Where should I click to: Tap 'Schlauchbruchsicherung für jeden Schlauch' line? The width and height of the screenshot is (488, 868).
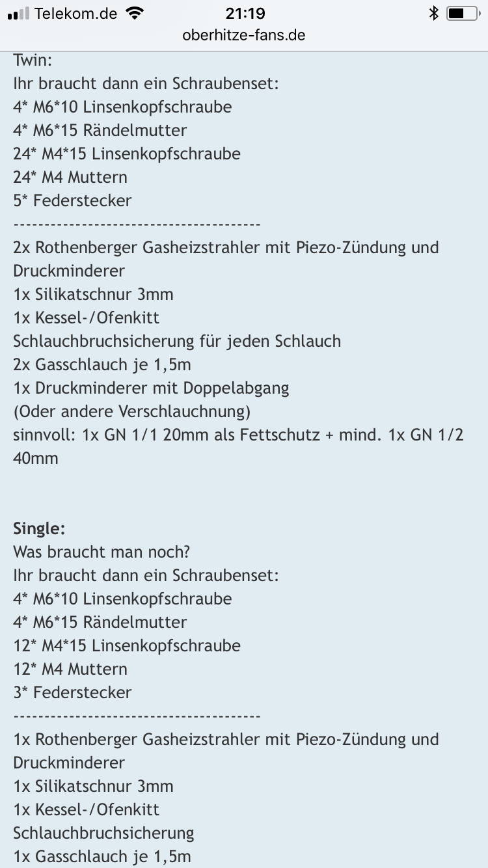177,342
